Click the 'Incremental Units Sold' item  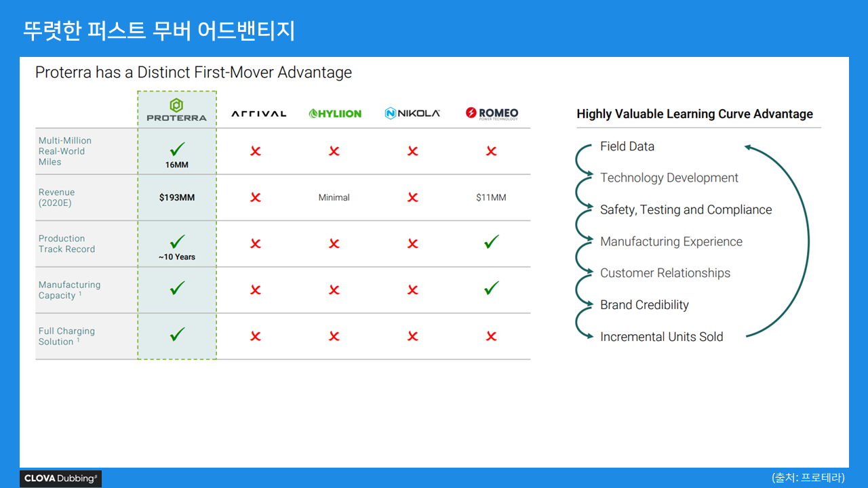[x=662, y=337]
